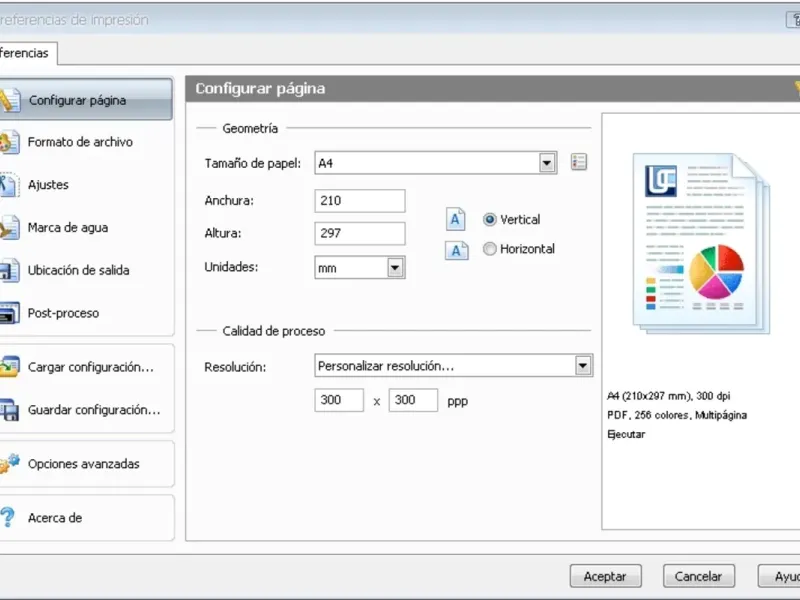Screen dimensions: 800x600
Task: Click the document preview thumbnail
Action: (701, 244)
